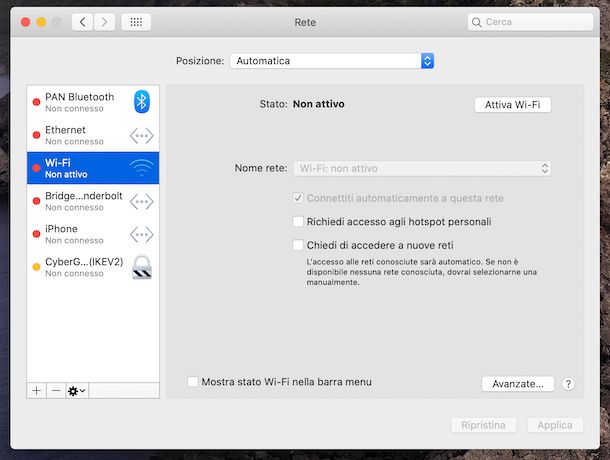Viewport: 610px width, 460px height.
Task: Enable Richiedi accesso agli hotspot personali
Action: coord(298,222)
